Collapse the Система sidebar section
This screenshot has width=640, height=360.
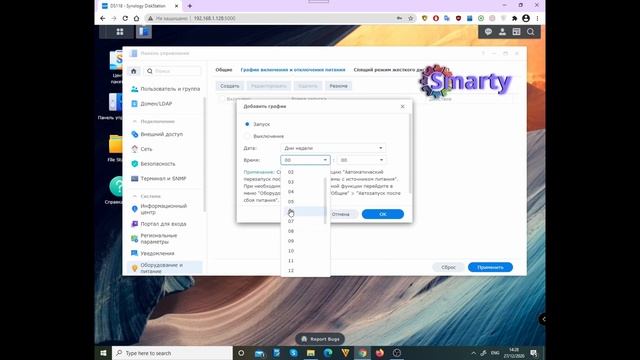[135, 196]
